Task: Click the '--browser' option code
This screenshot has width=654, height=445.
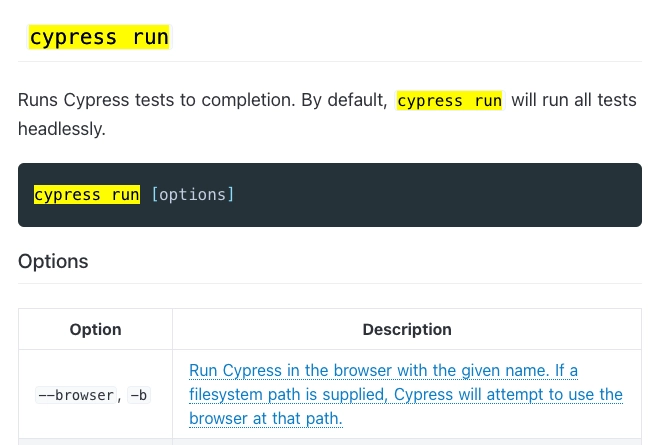Action: (x=76, y=395)
